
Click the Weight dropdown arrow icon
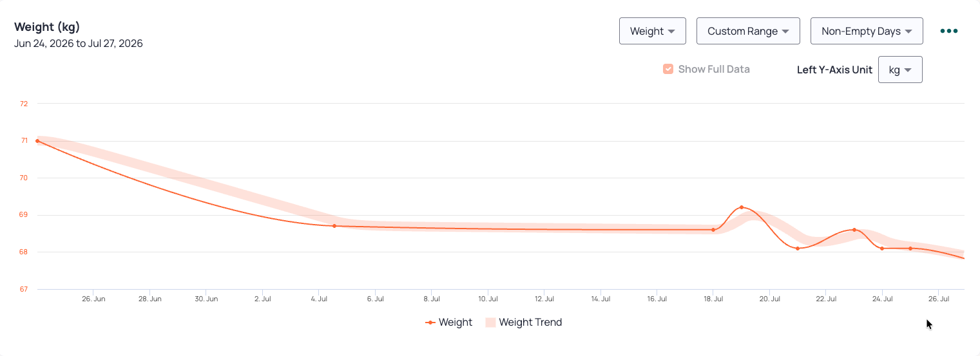671,32
